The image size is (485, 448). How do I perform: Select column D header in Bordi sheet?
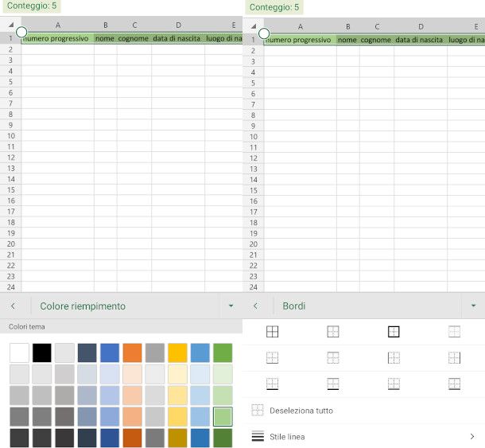tap(421, 26)
